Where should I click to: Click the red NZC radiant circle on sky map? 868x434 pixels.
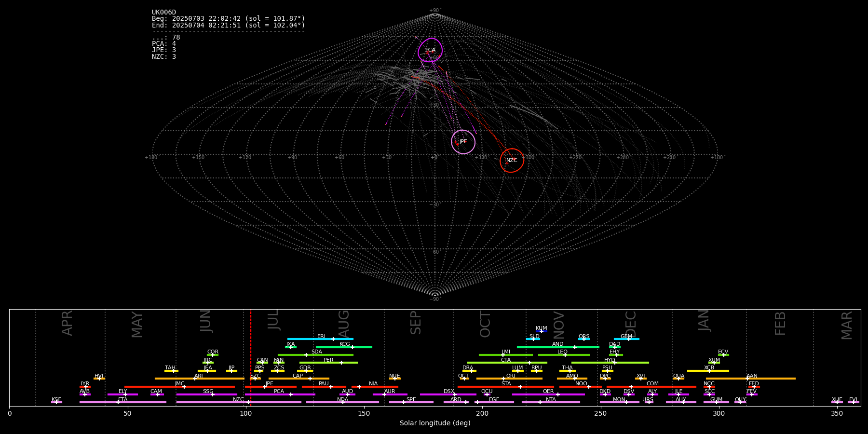512,160
